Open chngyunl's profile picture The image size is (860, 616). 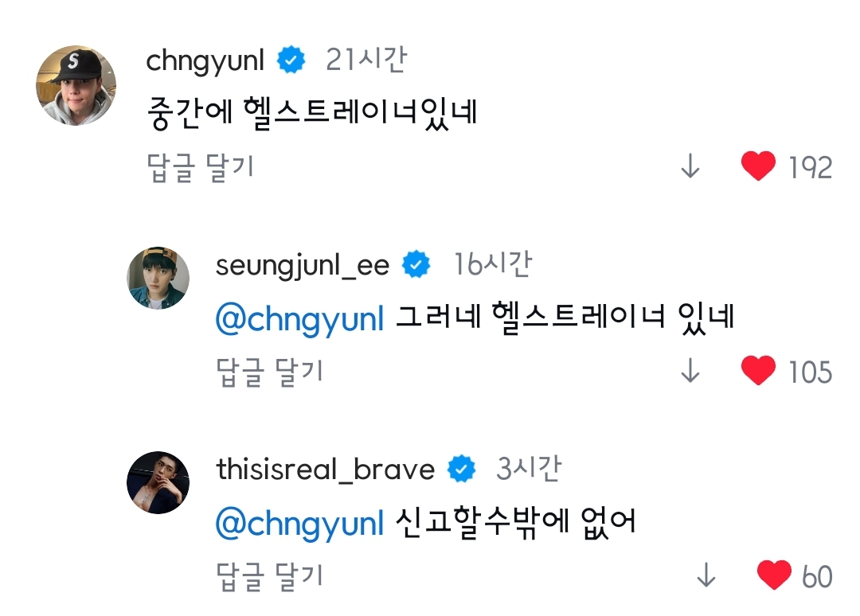tap(77, 85)
